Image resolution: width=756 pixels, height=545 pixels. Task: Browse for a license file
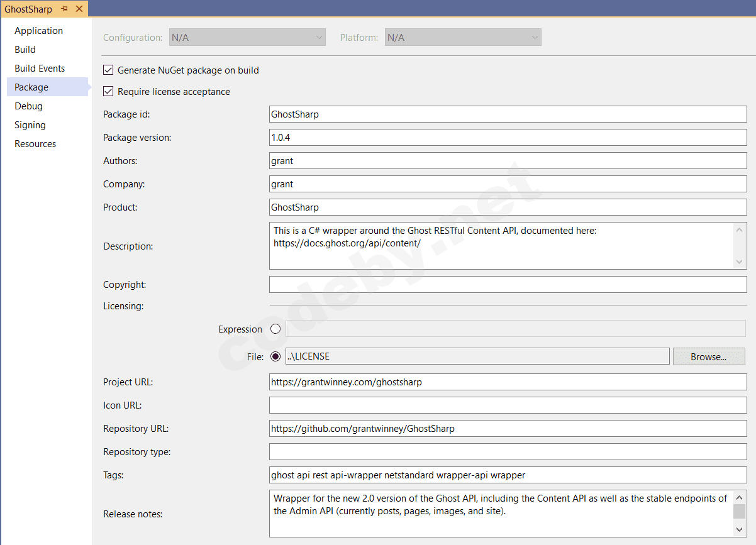[708, 356]
